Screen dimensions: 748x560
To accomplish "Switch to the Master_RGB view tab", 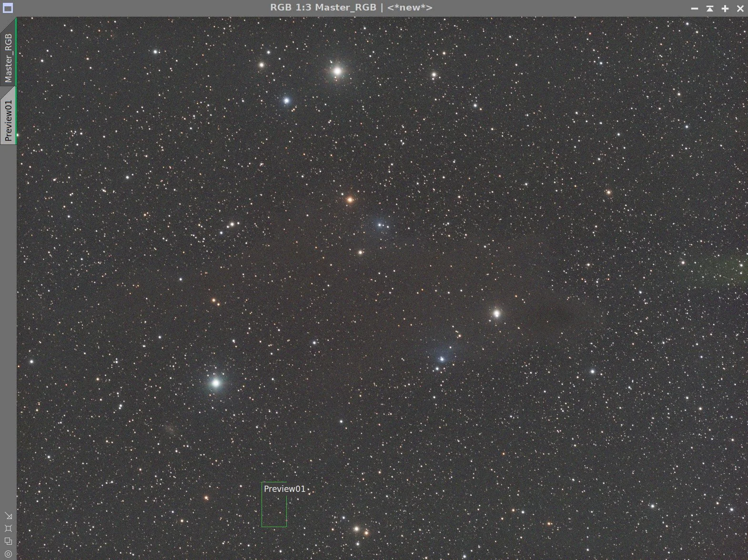I will [x=8, y=51].
